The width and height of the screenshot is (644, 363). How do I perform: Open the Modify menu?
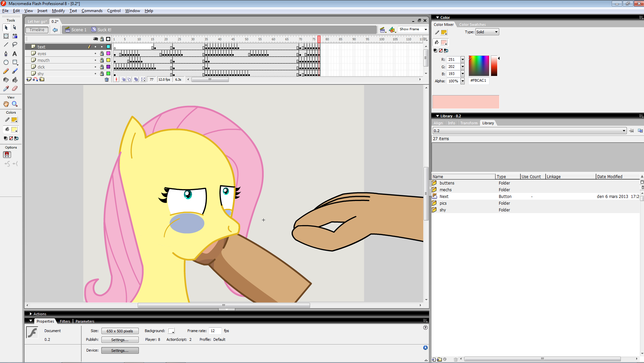(58, 11)
